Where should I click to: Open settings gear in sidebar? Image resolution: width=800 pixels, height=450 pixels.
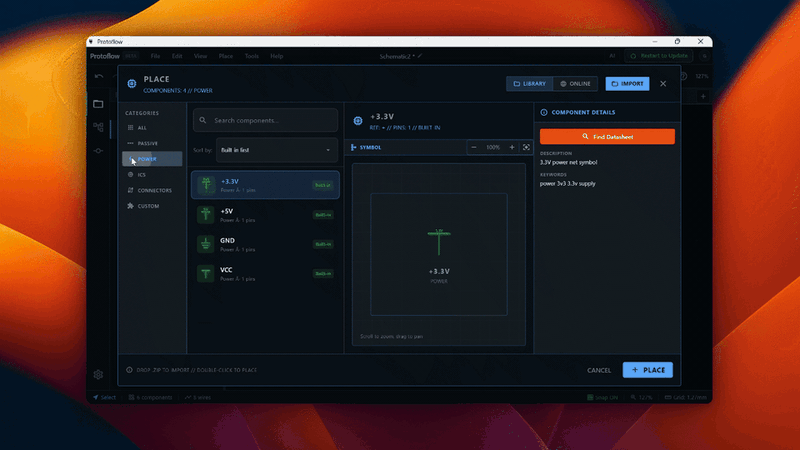(x=98, y=374)
